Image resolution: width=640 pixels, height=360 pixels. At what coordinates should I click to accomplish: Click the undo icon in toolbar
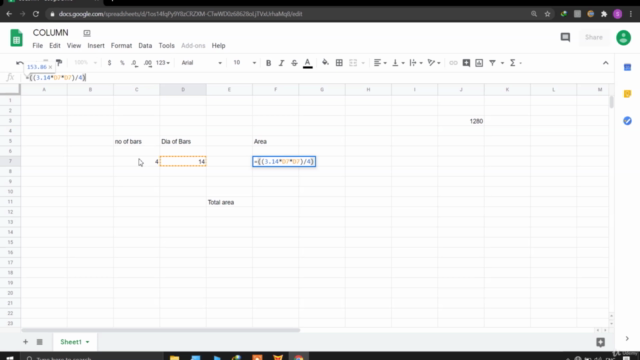tap(20, 63)
